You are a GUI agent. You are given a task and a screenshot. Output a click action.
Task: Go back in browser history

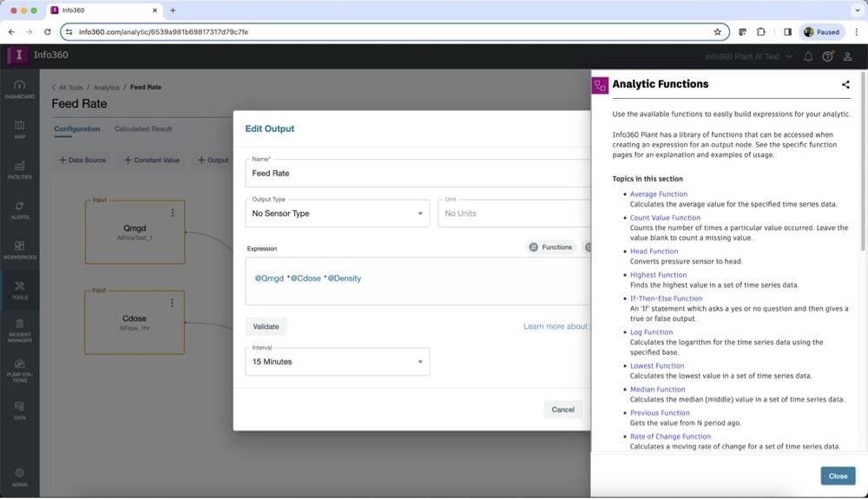(11, 32)
